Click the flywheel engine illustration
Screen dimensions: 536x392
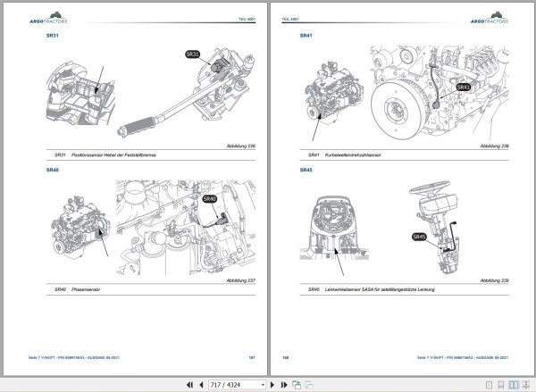tap(440, 92)
